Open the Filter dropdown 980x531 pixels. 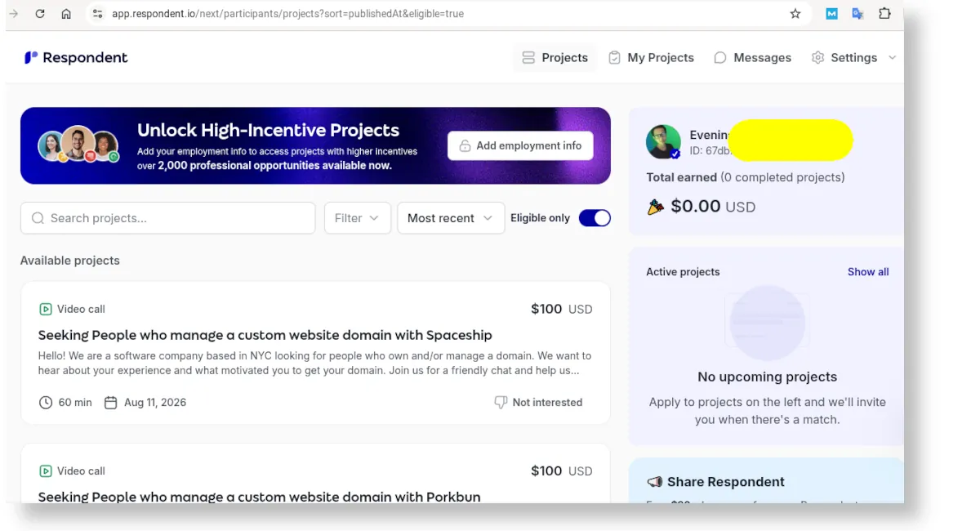358,218
